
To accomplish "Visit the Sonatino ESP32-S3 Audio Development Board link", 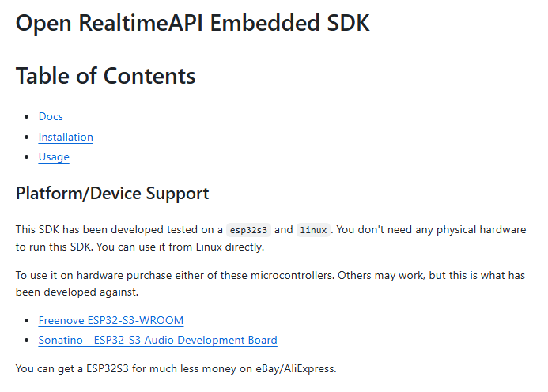I will coord(157,340).
